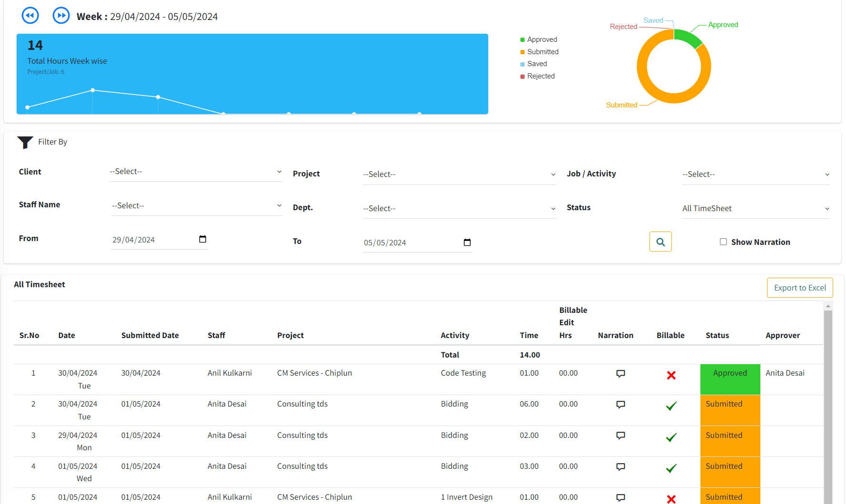This screenshot has width=846, height=504.
Task: Click the Billable column header
Action: click(670, 335)
